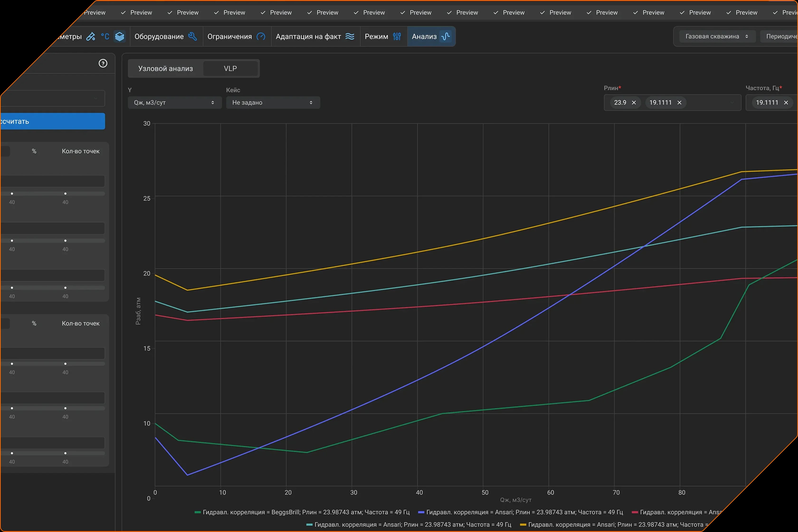This screenshot has height=532, width=798.
Task: Open the Газовая скважина dropdown
Action: [717, 36]
